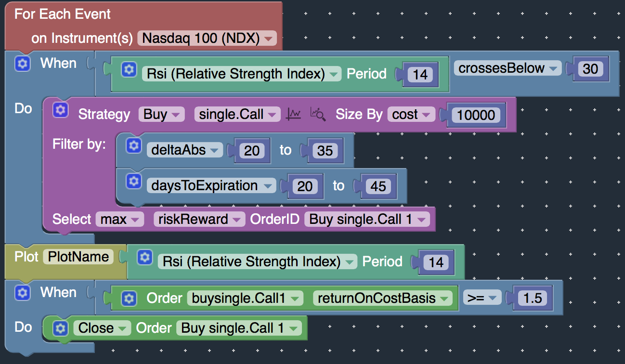Change the >= operator dropdown
Image resolution: width=625 pixels, height=364 pixels.
click(x=482, y=298)
